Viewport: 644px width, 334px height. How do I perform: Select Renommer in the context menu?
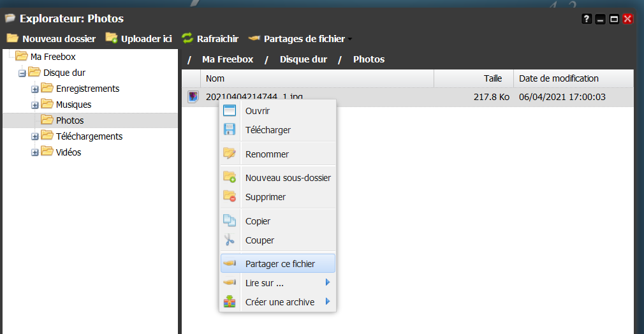(267, 154)
